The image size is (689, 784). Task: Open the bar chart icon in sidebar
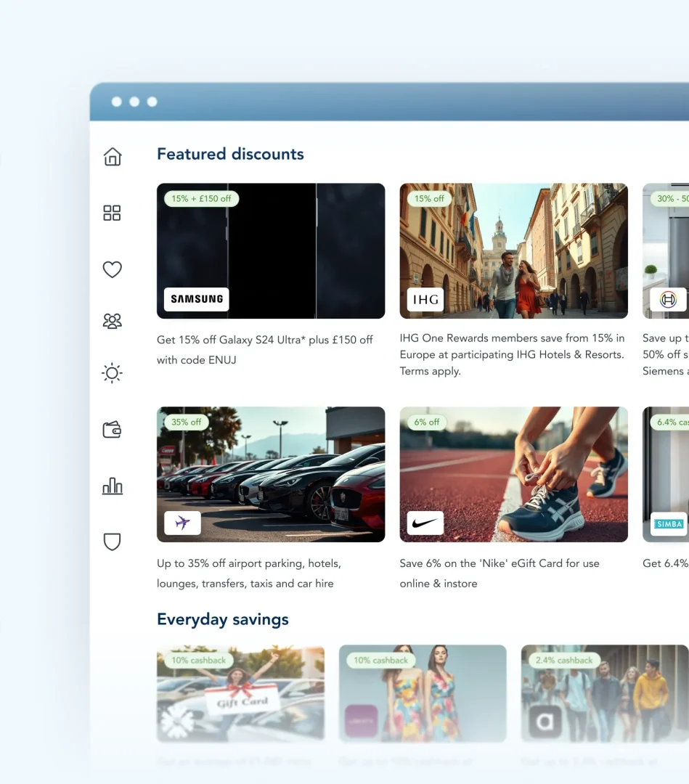pyautogui.click(x=112, y=486)
